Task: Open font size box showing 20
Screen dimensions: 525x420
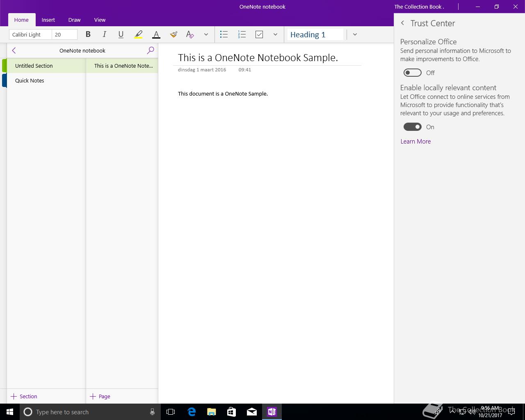Action: click(64, 34)
